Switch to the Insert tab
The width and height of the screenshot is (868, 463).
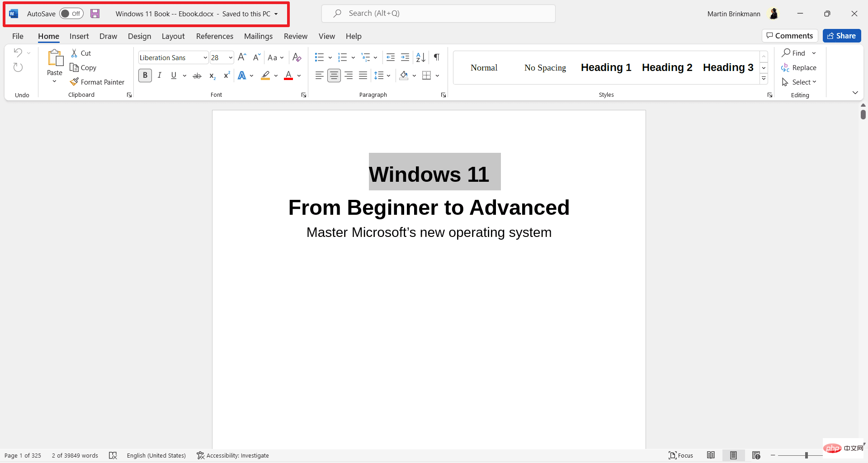tap(79, 36)
